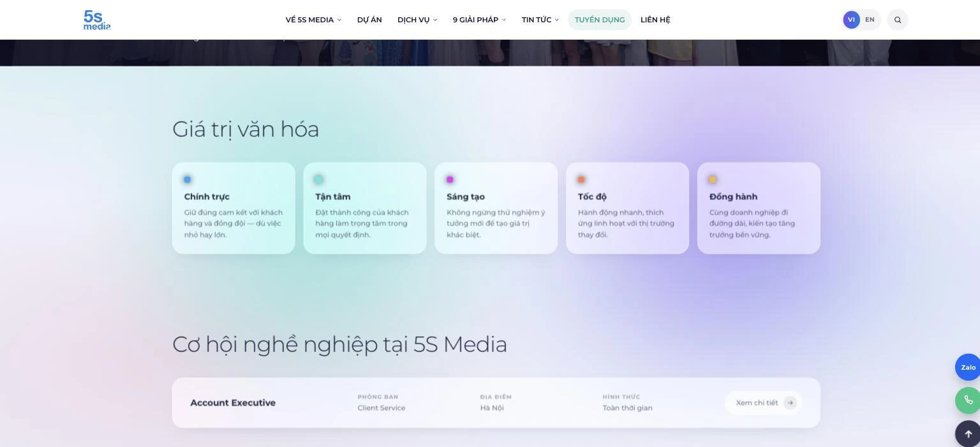Click text Đặt thành công của khách hàng

point(362,218)
